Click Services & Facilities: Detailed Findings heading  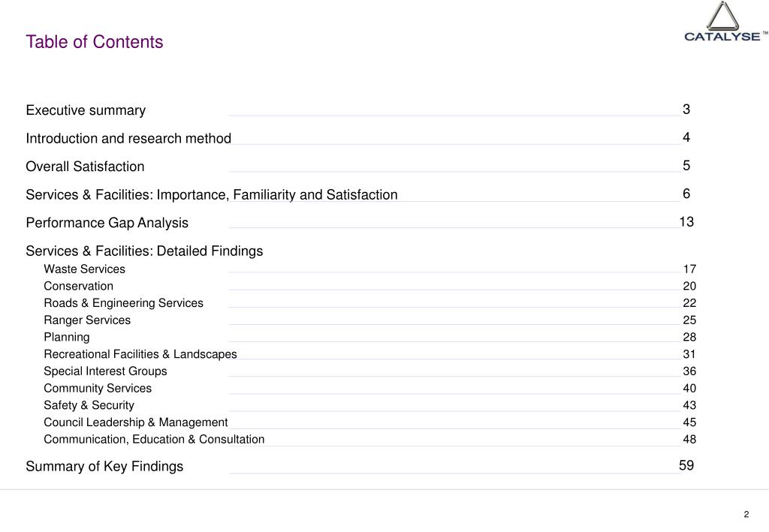[144, 251]
